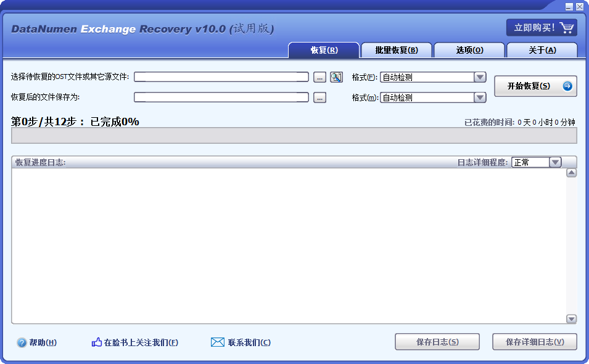The image size is (589, 364).
Task: Click the recovery progress bar
Action: (290, 136)
